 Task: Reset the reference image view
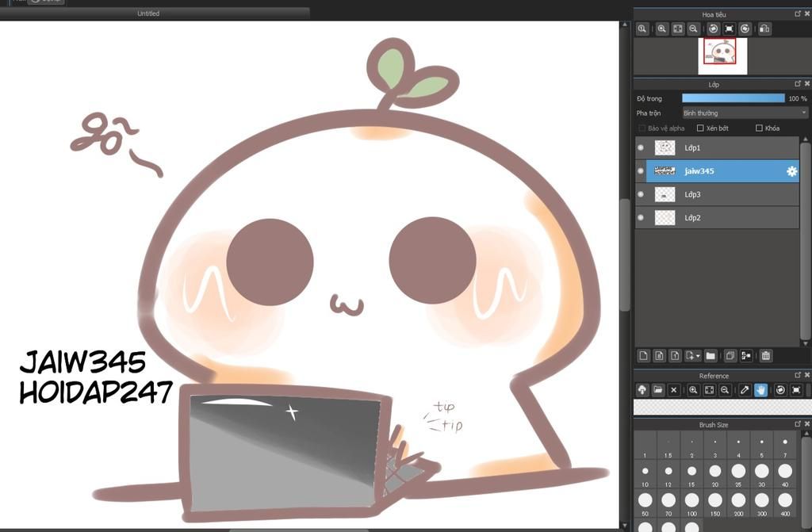tap(796, 390)
